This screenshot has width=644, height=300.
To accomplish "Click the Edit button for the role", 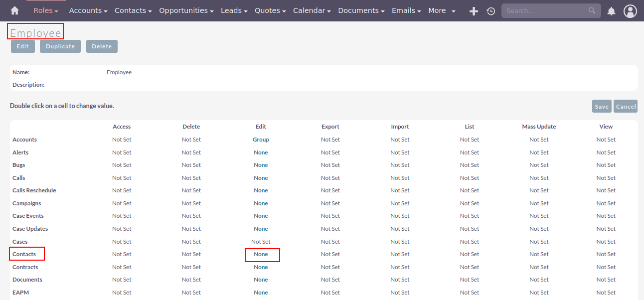I will coord(23,46).
